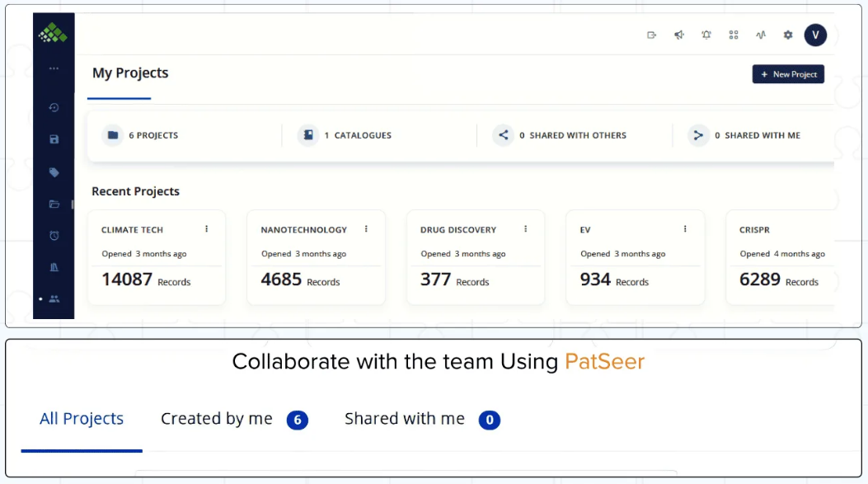Open the history icon in sidebar

point(54,107)
